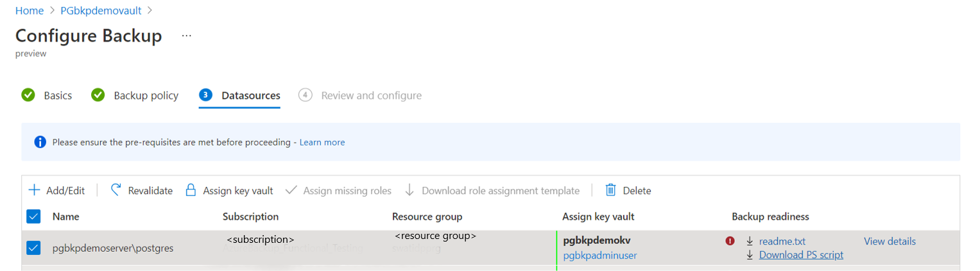Screen dimensions: 980x271
Task: Open View details for backup readiness
Action: pos(890,242)
